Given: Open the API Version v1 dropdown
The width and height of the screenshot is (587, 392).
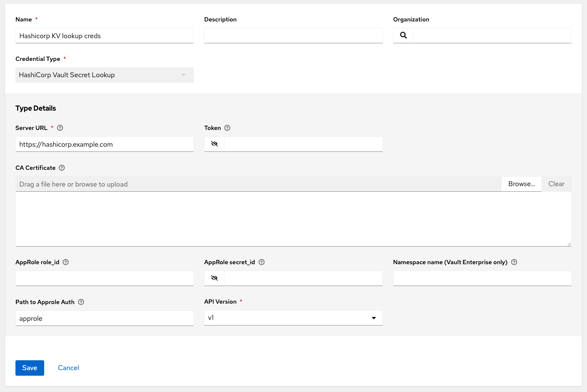Looking at the screenshot, I should pyautogui.click(x=293, y=318).
